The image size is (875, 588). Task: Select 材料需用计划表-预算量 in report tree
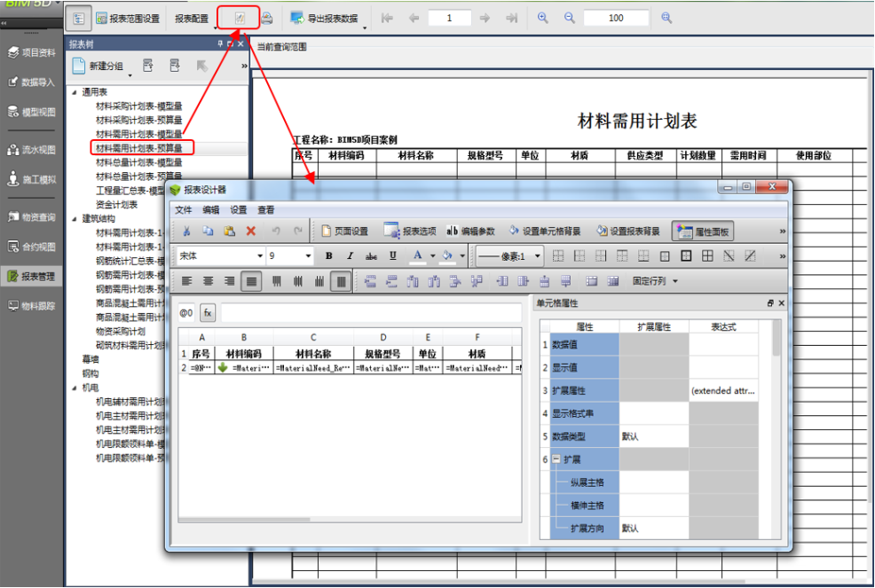(139, 148)
